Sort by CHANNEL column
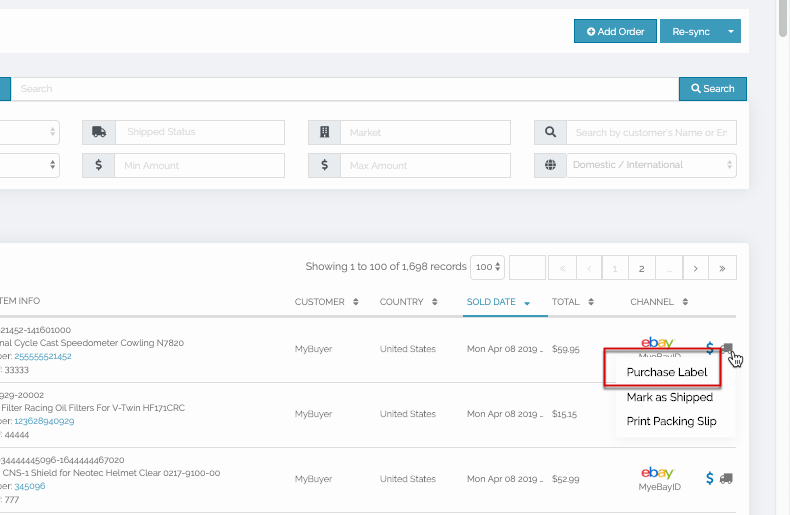The width and height of the screenshot is (790, 515). pos(659,302)
